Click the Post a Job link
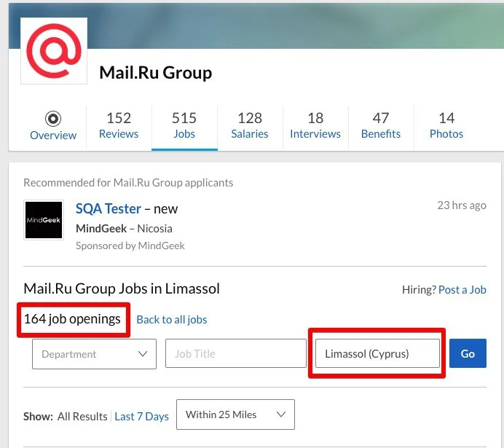The width and height of the screenshot is (504, 448). tap(462, 289)
